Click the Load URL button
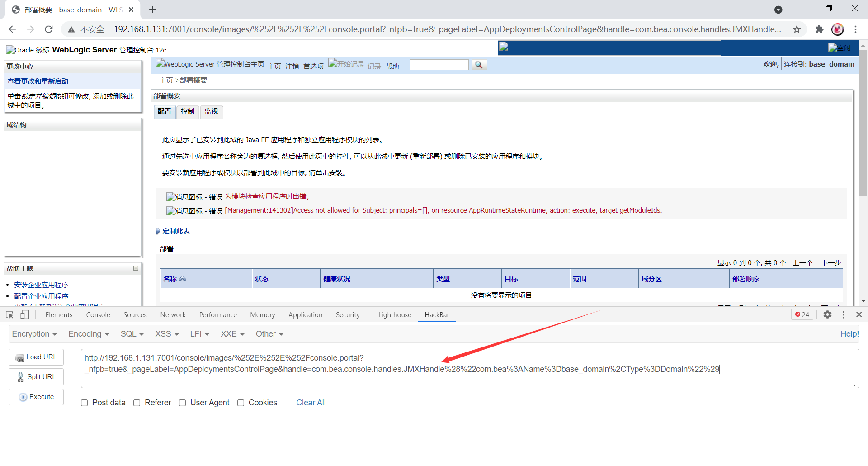Image resolution: width=868 pixels, height=466 pixels. pyautogui.click(x=36, y=357)
